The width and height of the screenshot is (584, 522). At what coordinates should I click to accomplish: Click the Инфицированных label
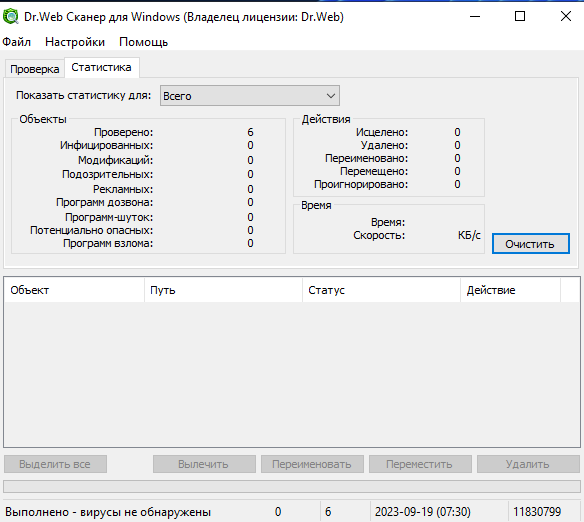coord(107,145)
